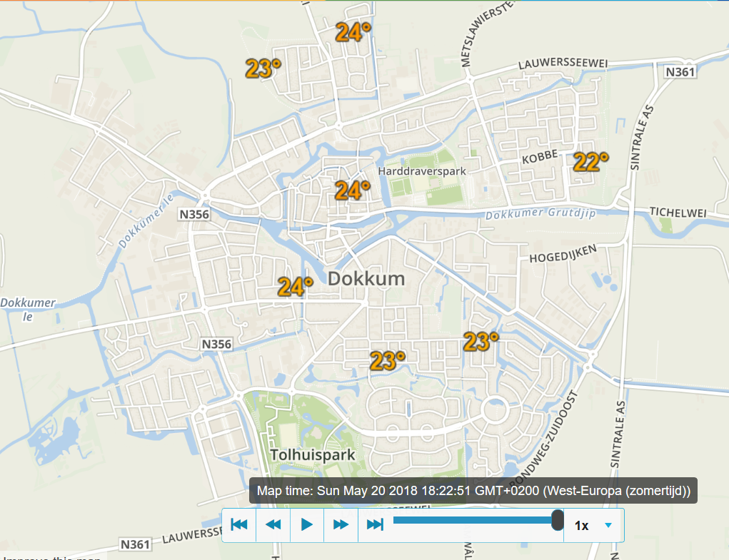Click the blue timeline progress bar
Screen dimensions: 729x560
473,519
